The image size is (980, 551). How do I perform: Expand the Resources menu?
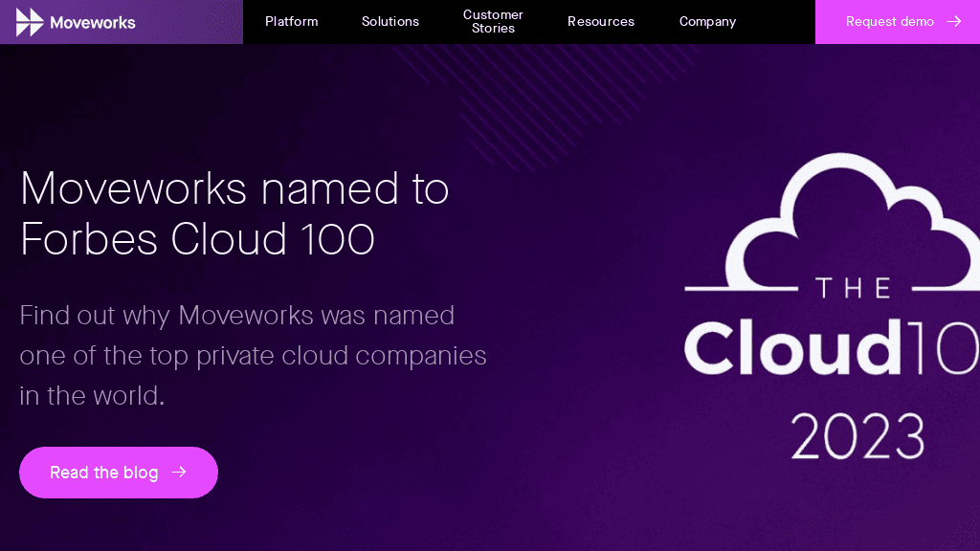pyautogui.click(x=601, y=21)
